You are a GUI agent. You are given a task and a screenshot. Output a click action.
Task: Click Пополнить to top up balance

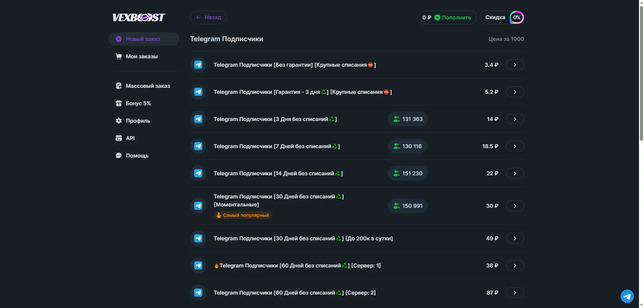click(457, 17)
